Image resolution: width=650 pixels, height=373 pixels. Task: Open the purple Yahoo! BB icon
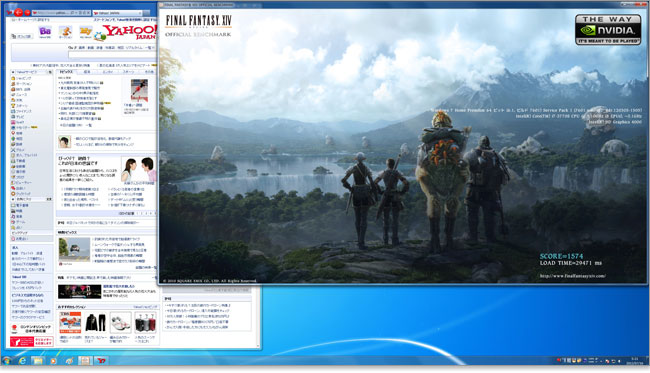(45, 31)
